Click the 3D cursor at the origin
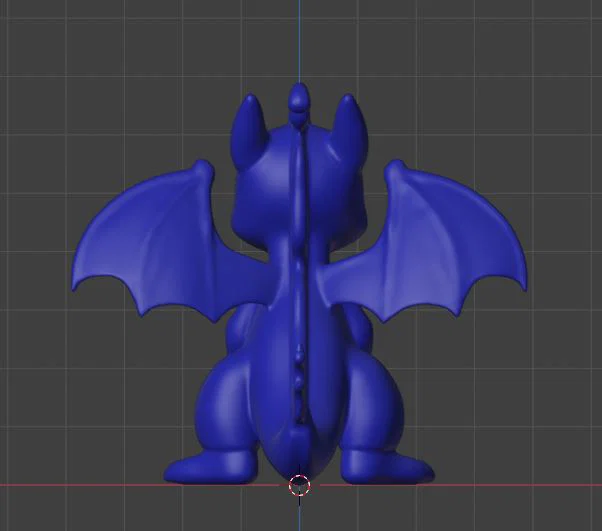 pyautogui.click(x=299, y=485)
